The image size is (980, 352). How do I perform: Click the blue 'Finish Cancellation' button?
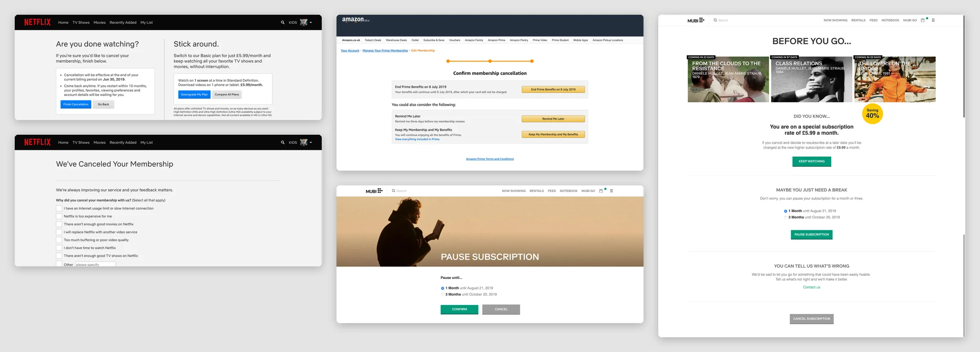click(76, 105)
